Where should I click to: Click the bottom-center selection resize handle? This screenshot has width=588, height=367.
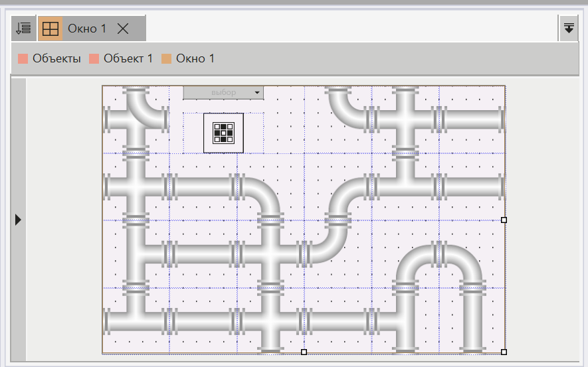[x=304, y=352]
